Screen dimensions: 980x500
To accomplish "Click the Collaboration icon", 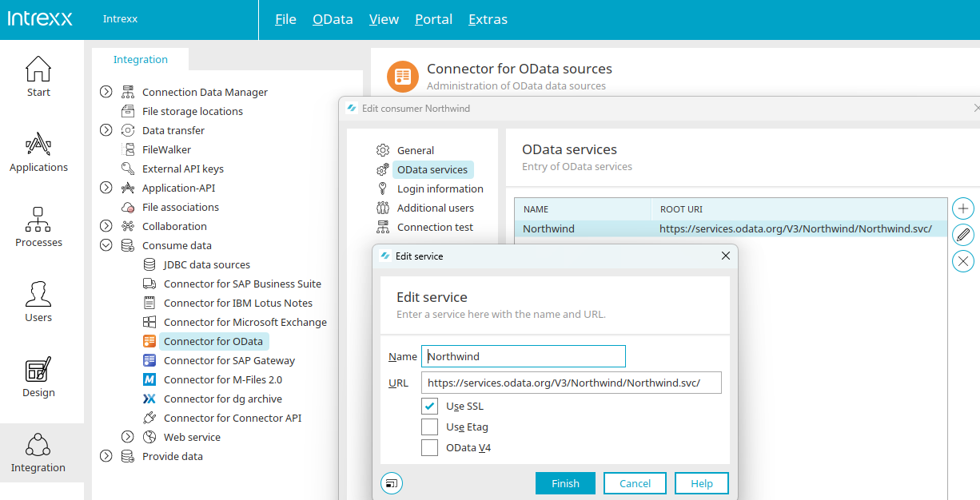I will pos(128,226).
